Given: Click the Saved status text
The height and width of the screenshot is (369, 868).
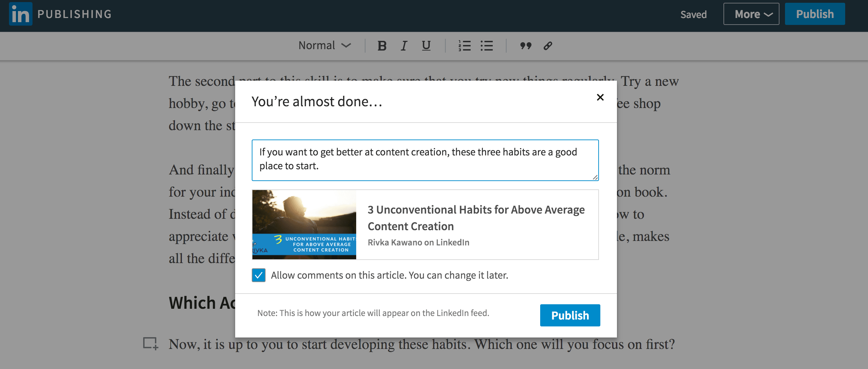Looking at the screenshot, I should point(693,15).
